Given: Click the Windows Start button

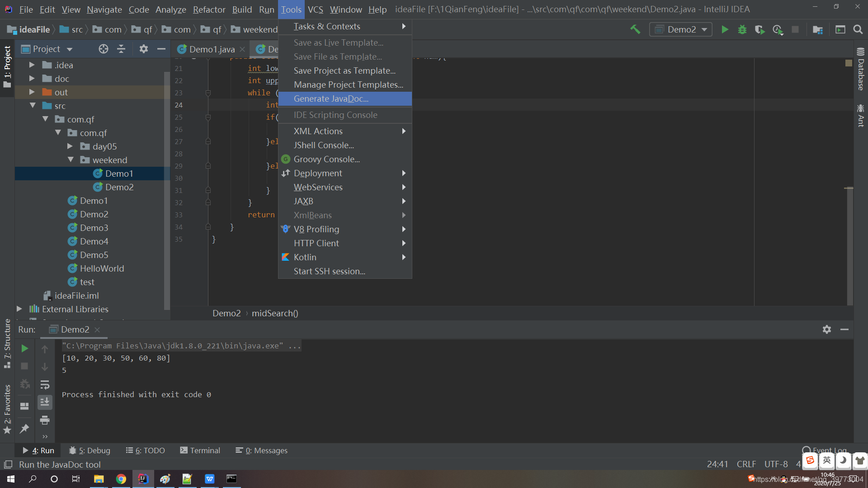Looking at the screenshot, I should coord(11,479).
